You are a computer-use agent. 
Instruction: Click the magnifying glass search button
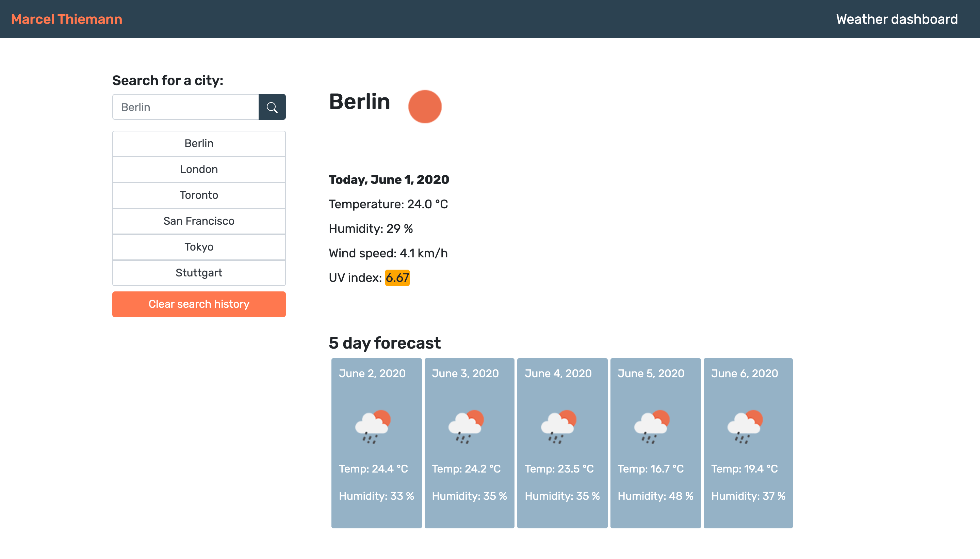[272, 107]
